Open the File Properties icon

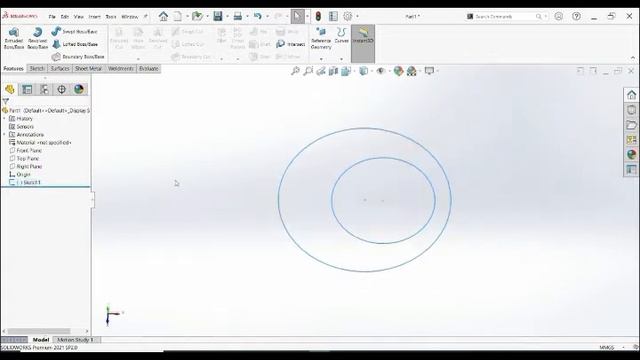[x=333, y=16]
